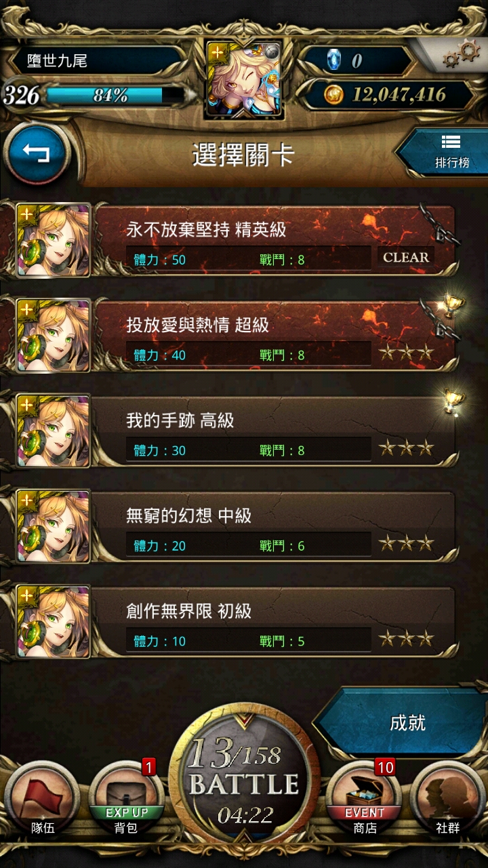Image resolution: width=488 pixels, height=868 pixels.
Task: Click the 成就 achievements button
Action: click(x=405, y=723)
